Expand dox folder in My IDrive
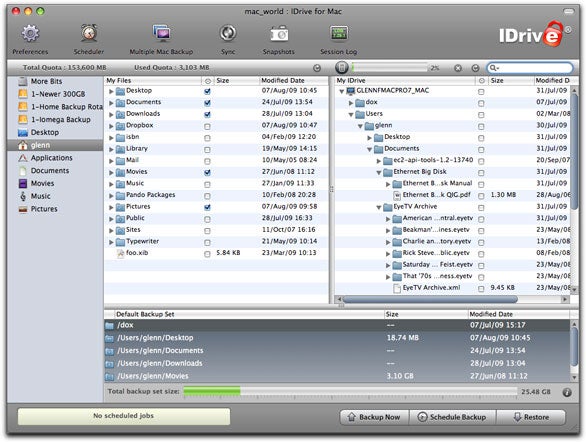The image size is (586, 442). click(351, 103)
